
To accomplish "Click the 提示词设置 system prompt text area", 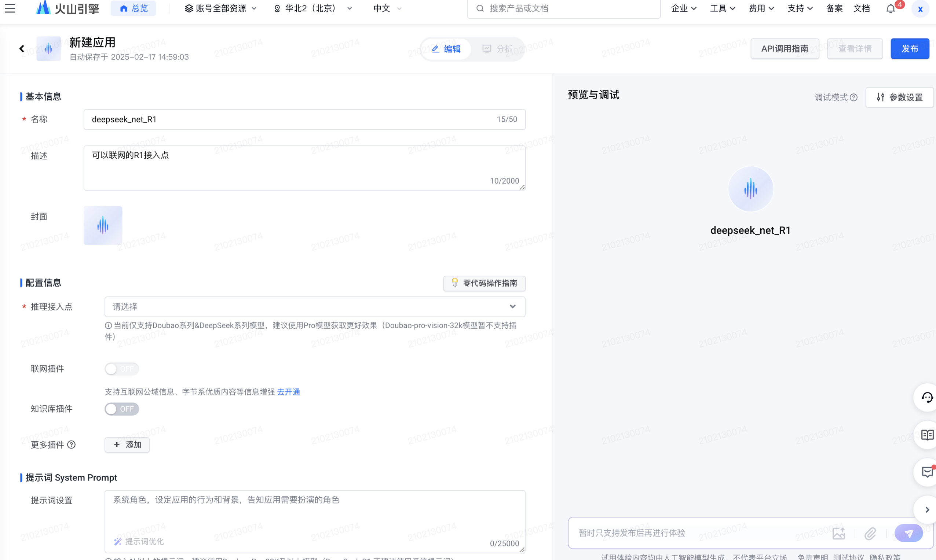I will tap(315, 515).
